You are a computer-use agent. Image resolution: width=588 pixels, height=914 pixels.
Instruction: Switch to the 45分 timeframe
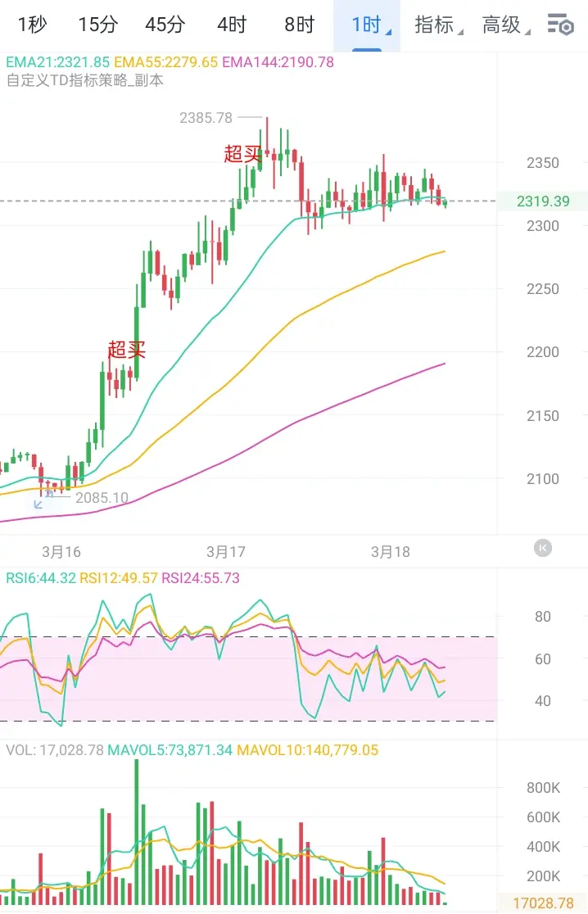165,25
